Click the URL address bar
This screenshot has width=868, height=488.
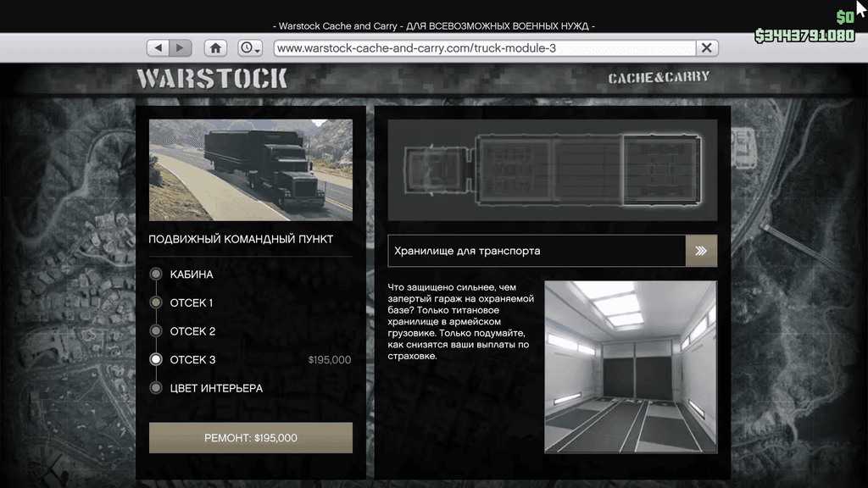coord(485,48)
